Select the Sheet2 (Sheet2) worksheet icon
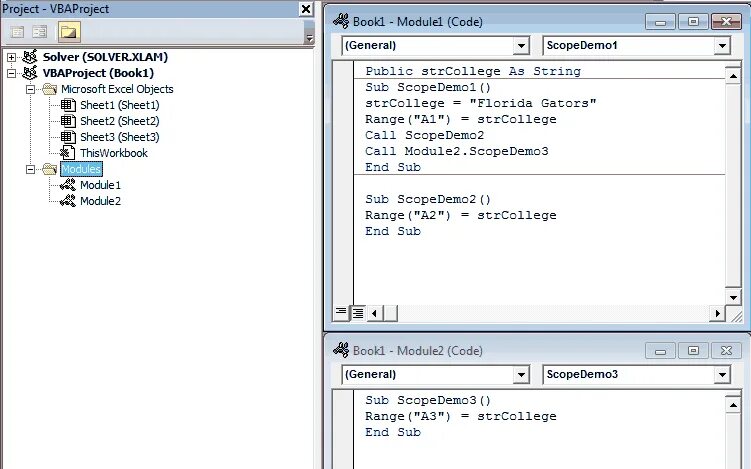Screen dimensions: 751x469 68,121
